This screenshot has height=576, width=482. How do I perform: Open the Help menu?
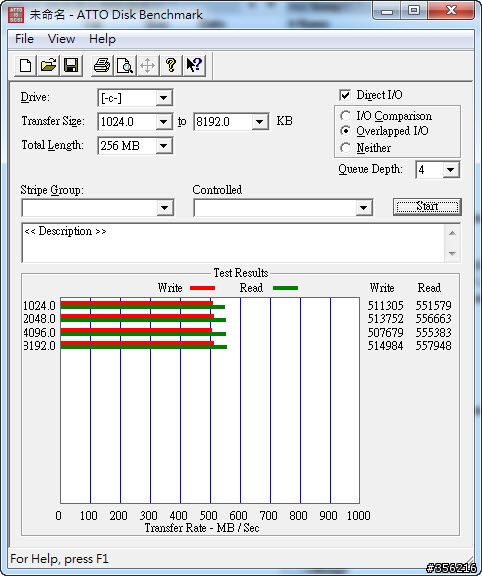tap(102, 39)
